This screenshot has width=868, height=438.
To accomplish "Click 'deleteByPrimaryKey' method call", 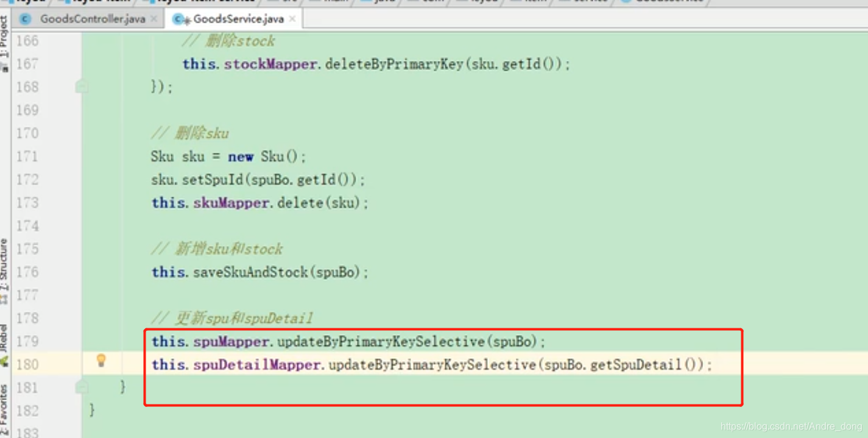I will click(x=394, y=65).
